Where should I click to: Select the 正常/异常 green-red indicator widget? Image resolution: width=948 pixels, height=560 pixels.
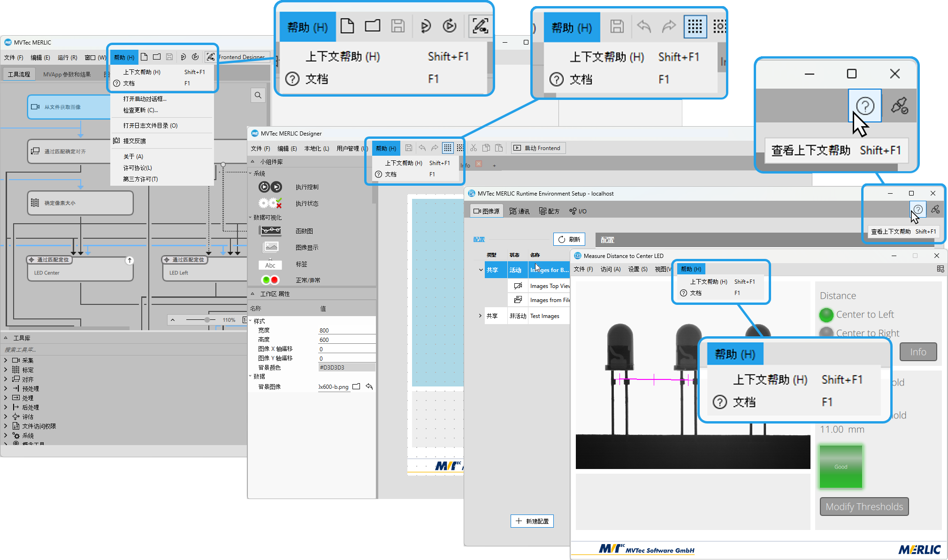[x=270, y=280]
